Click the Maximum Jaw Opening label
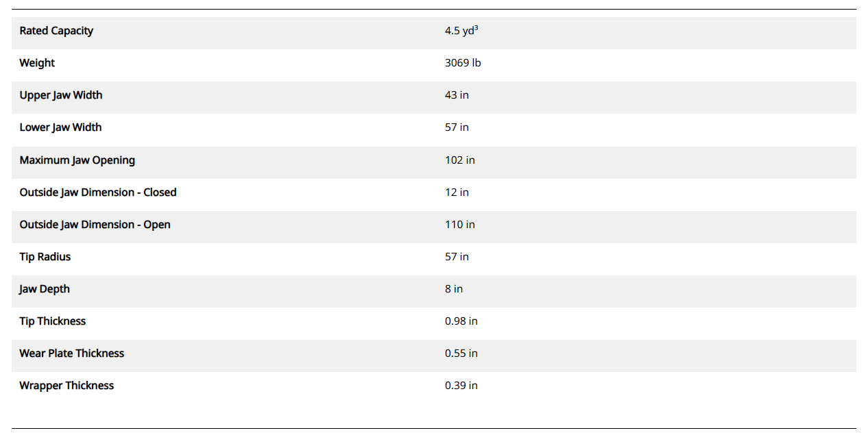This screenshot has height=435, width=868. (77, 160)
